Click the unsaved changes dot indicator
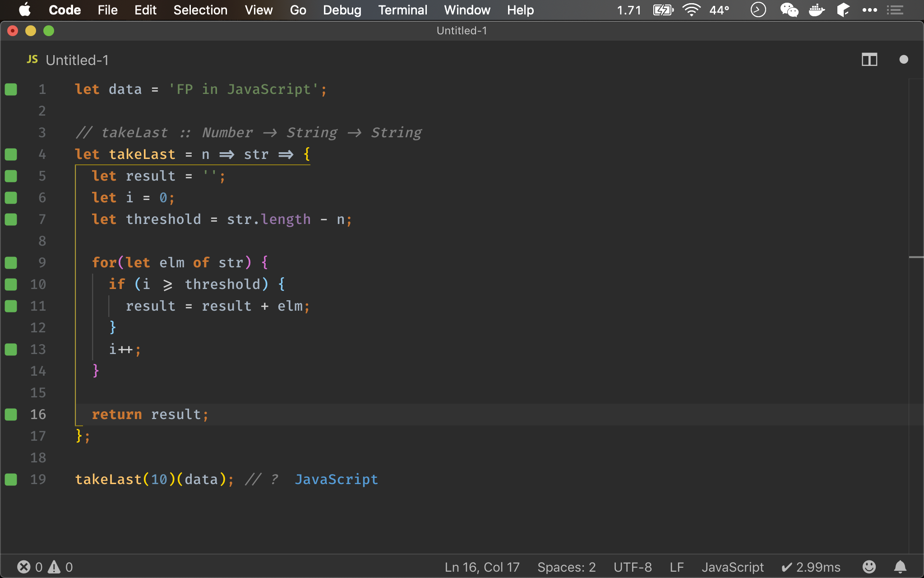The height and width of the screenshot is (578, 924). pos(903,60)
